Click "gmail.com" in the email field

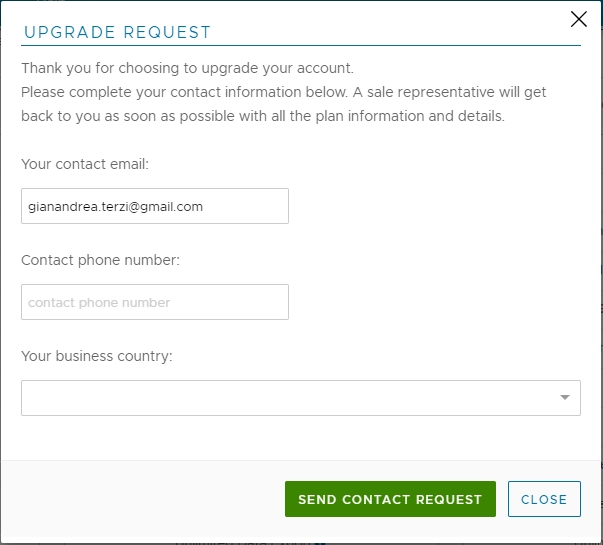(176, 207)
